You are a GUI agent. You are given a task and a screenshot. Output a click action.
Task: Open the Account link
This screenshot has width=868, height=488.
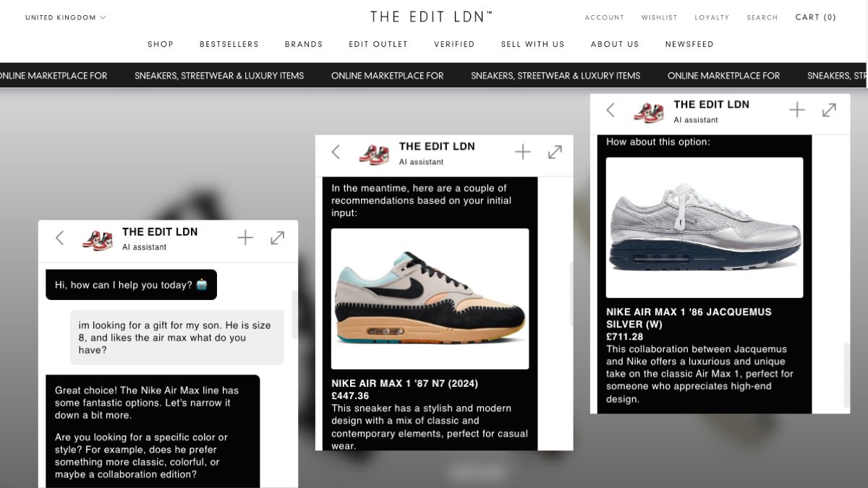pyautogui.click(x=605, y=17)
